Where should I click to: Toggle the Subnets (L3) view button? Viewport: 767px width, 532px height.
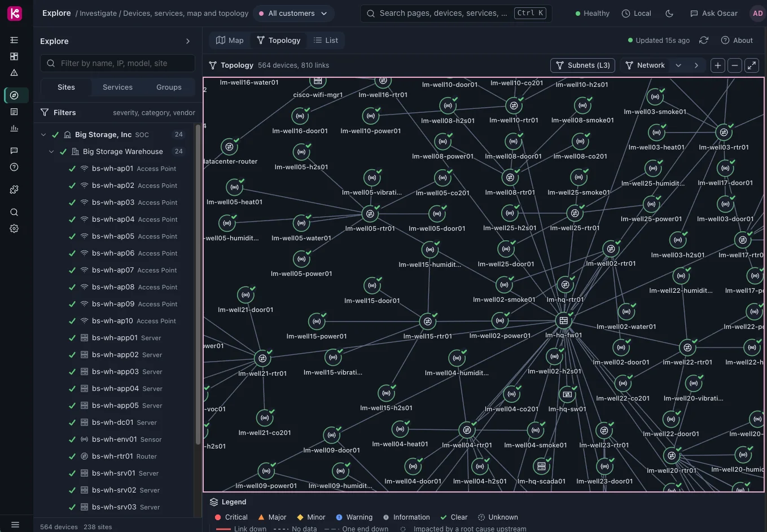point(582,65)
